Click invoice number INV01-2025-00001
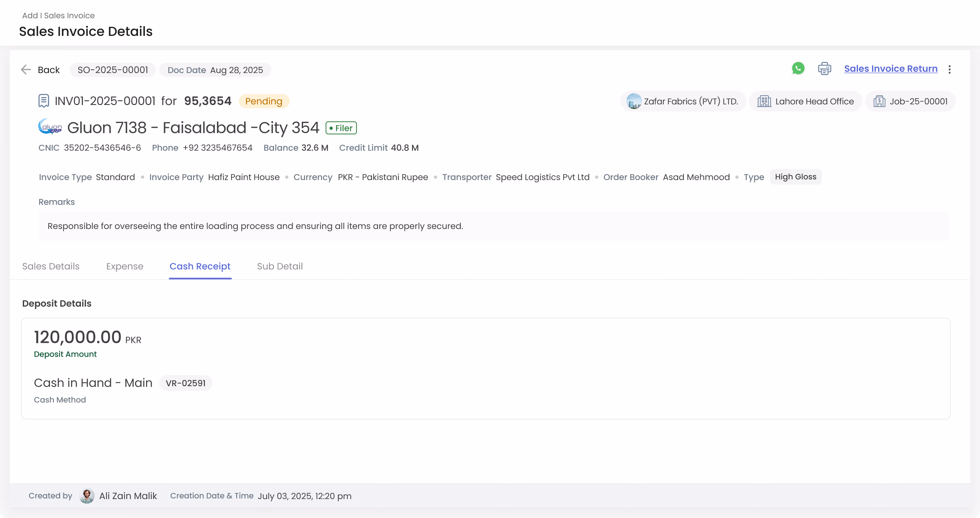The width and height of the screenshot is (980, 518). click(x=105, y=101)
